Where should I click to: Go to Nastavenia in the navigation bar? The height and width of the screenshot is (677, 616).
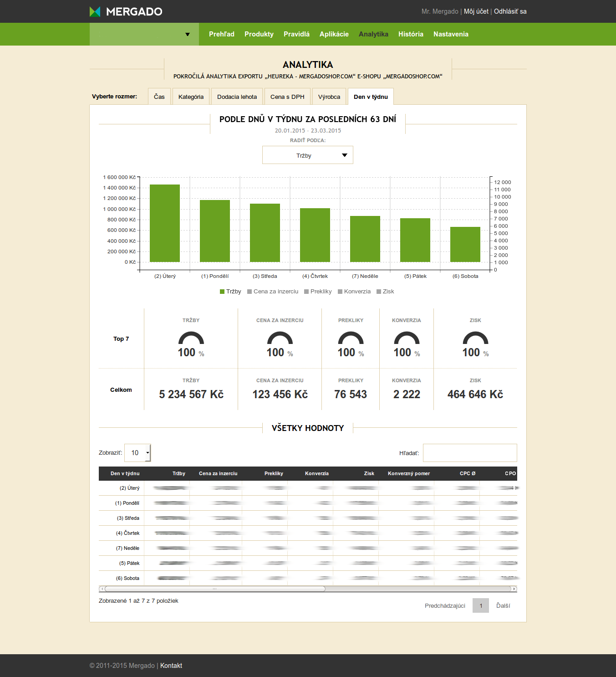(x=451, y=34)
